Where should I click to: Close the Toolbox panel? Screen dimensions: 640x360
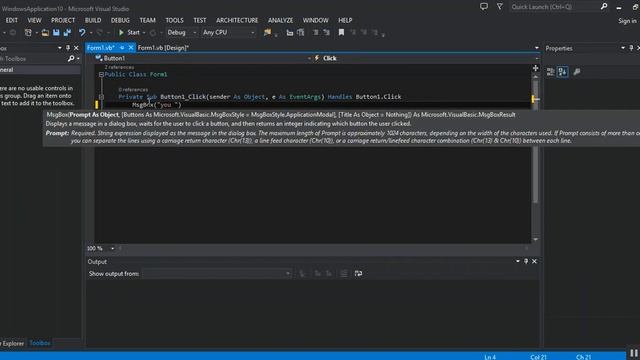pyautogui.click(x=76, y=48)
